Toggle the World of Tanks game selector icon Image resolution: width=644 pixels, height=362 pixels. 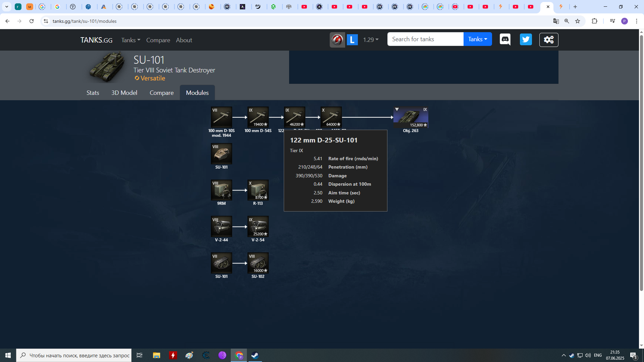click(x=337, y=40)
